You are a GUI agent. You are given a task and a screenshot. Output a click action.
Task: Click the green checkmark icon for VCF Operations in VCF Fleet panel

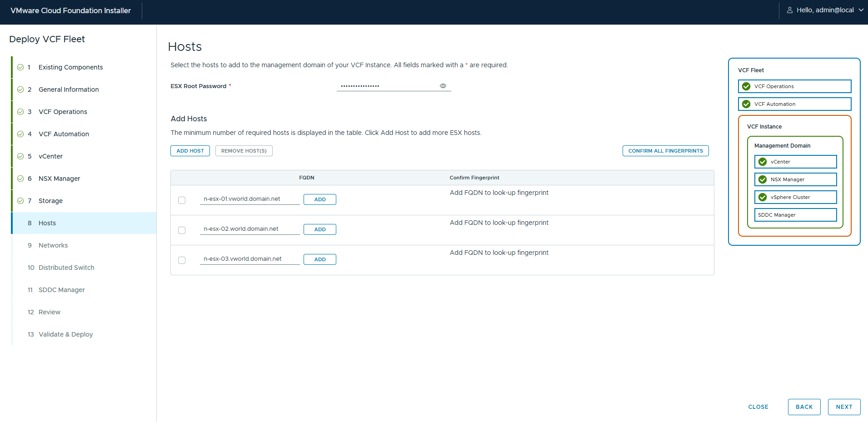[x=746, y=86]
